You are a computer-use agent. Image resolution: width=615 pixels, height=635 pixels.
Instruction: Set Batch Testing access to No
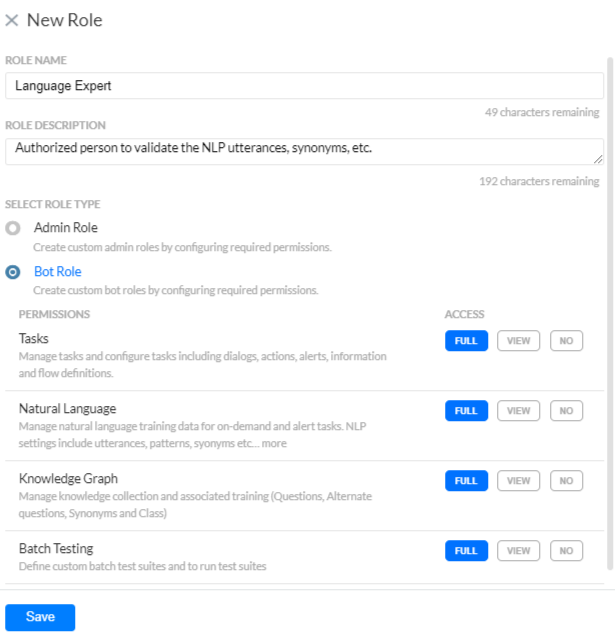click(566, 551)
